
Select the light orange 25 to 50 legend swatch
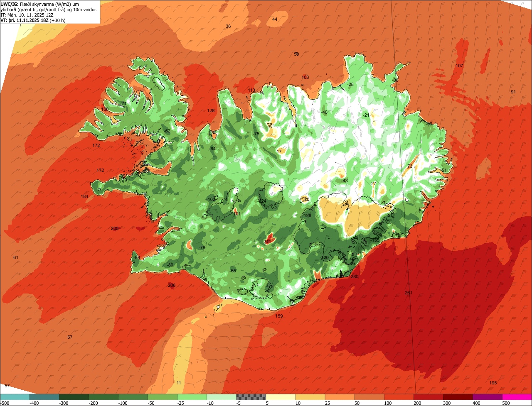coord(339,397)
